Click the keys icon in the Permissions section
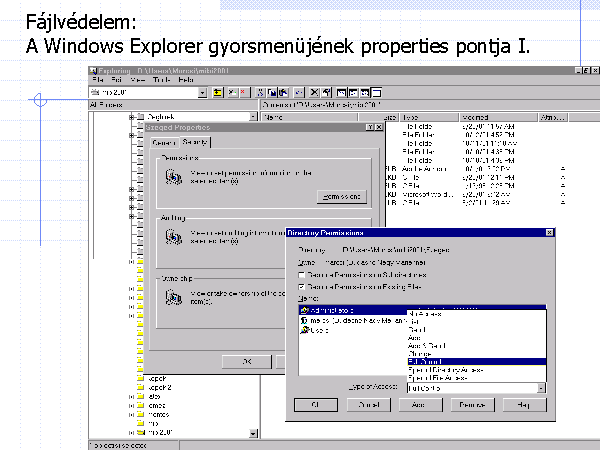The height and width of the screenshot is (450, 600). 173,177
